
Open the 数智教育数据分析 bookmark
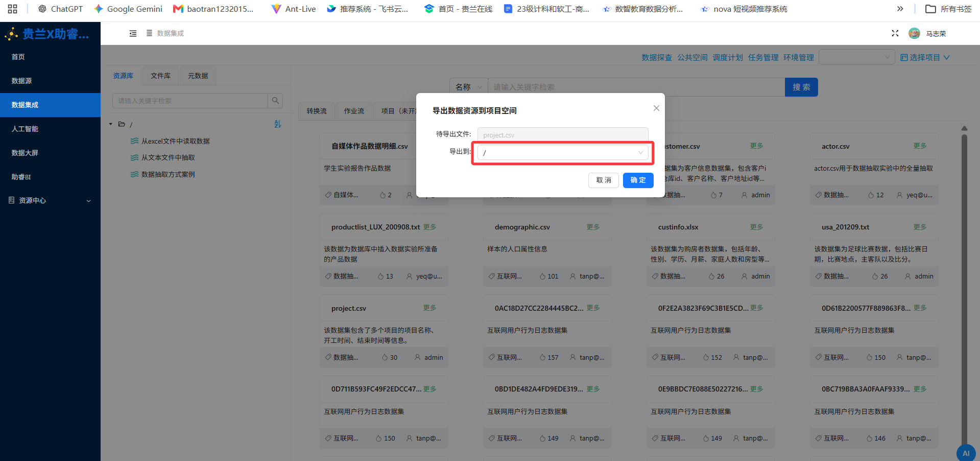[x=642, y=9]
